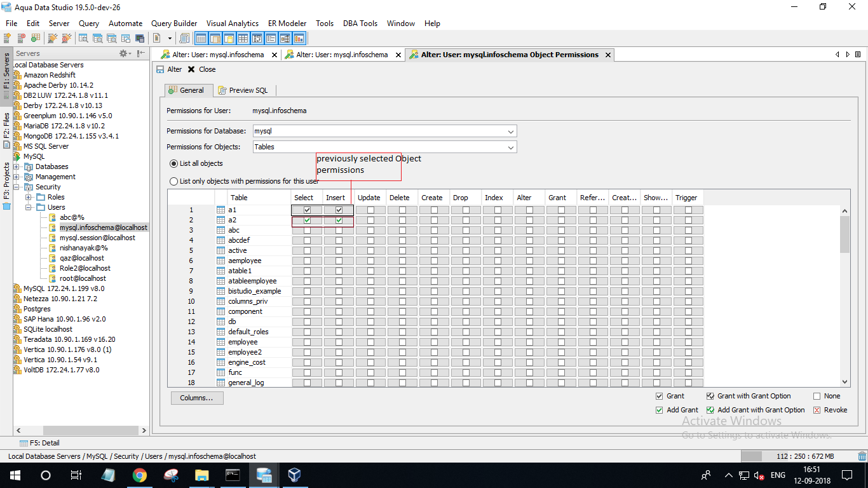Toggle the form list view toolbar icon
Viewport: 868px width, 488px height.
271,38
